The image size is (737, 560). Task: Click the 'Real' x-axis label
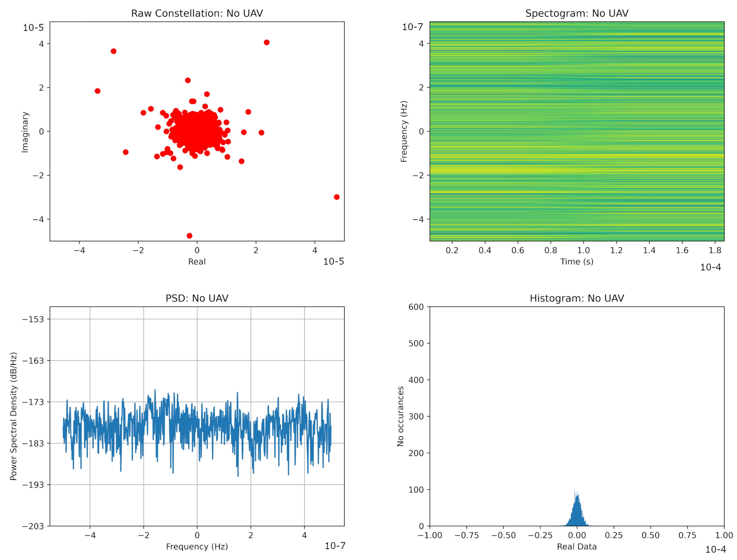tap(197, 261)
